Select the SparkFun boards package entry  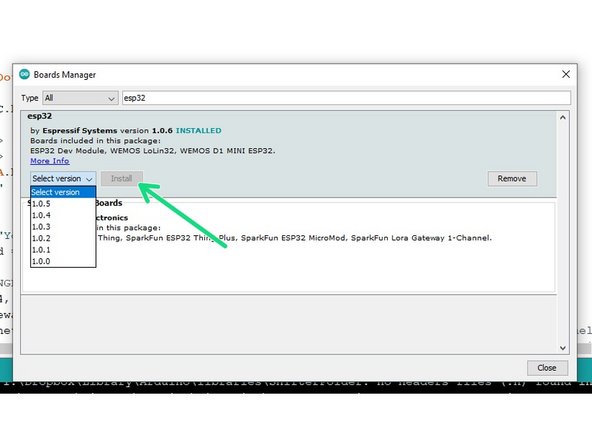(288, 247)
